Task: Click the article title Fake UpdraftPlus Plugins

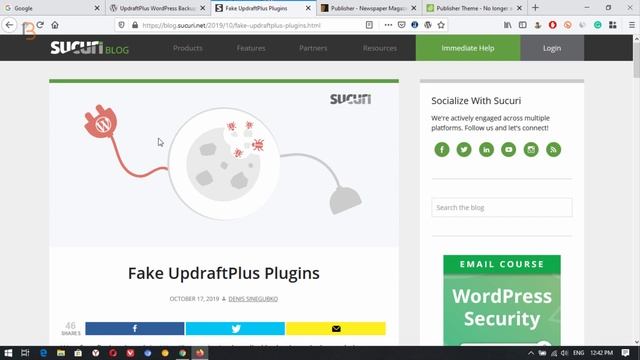Action: click(x=224, y=273)
